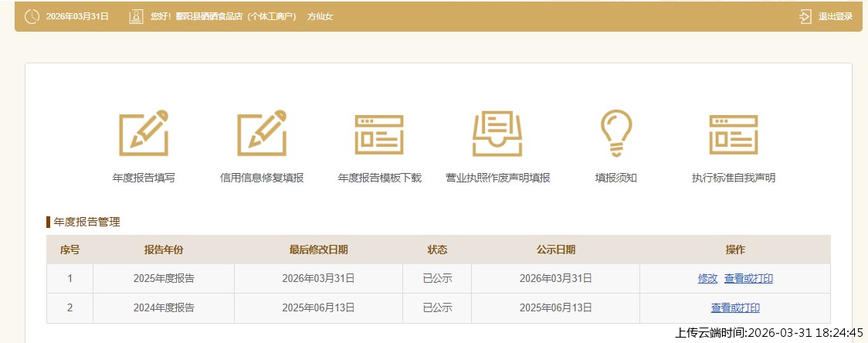This screenshot has height=343, width=868.
Task: Click the logout arrow icon
Action: point(805,16)
